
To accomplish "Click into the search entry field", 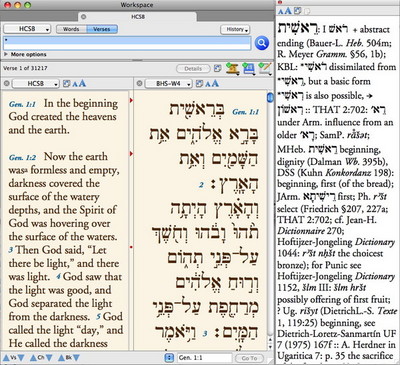I will 127,44.
